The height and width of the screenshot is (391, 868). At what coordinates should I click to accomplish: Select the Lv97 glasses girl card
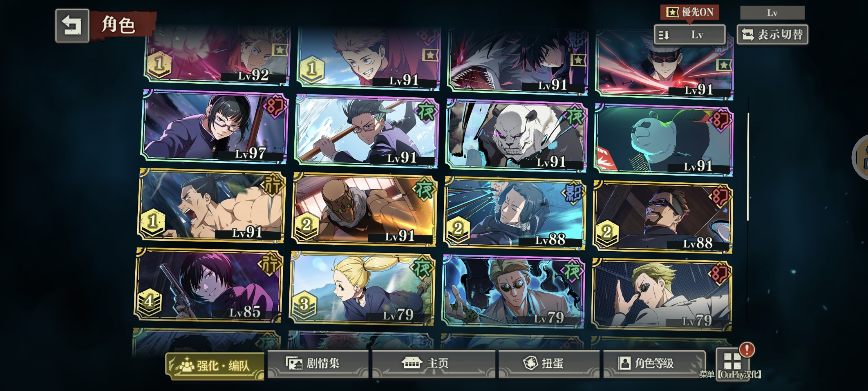pyautogui.click(x=214, y=126)
